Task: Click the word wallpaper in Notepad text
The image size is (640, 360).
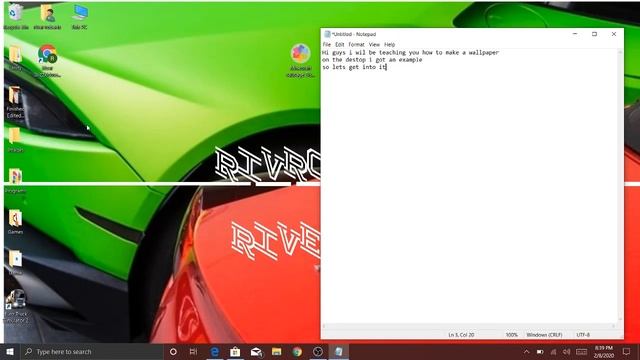Action: 484,52
